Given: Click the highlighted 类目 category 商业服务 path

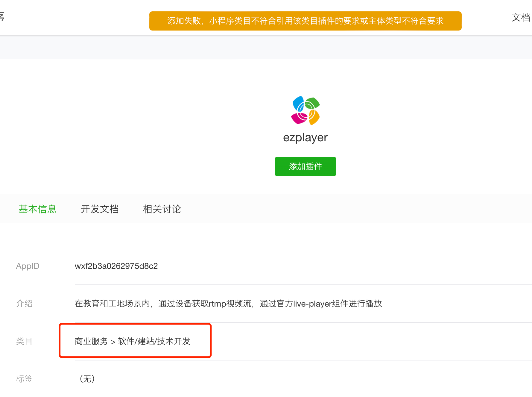Looking at the screenshot, I should click(x=133, y=341).
